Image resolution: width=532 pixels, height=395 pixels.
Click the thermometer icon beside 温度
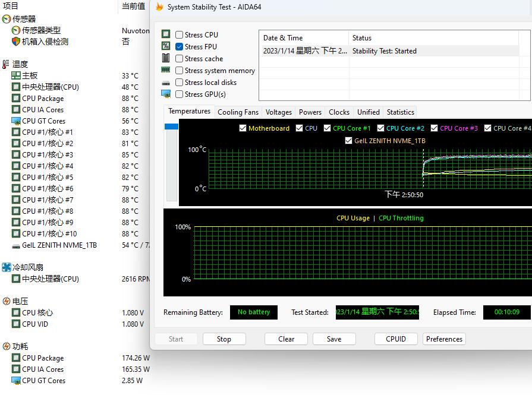7,64
